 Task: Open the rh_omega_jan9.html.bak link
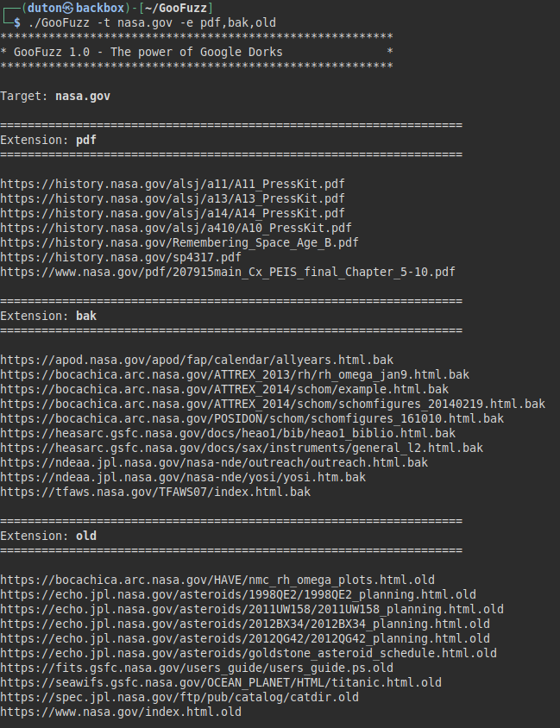(235, 374)
